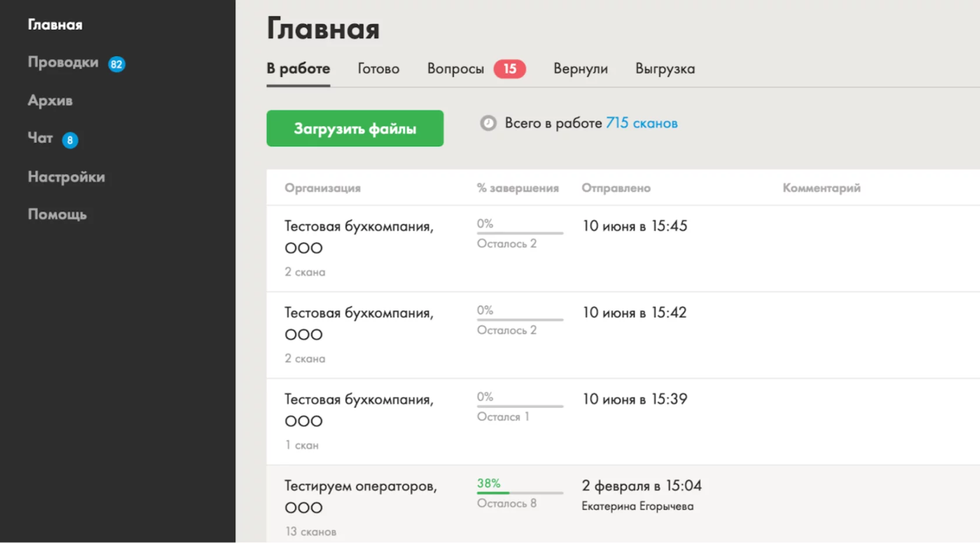Open Настройки in the sidebar

(x=66, y=177)
